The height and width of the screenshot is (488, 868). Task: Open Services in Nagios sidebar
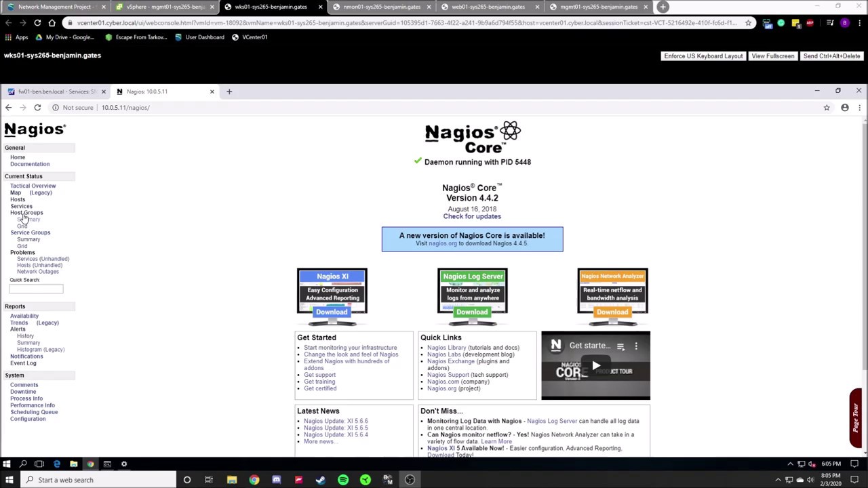point(21,206)
